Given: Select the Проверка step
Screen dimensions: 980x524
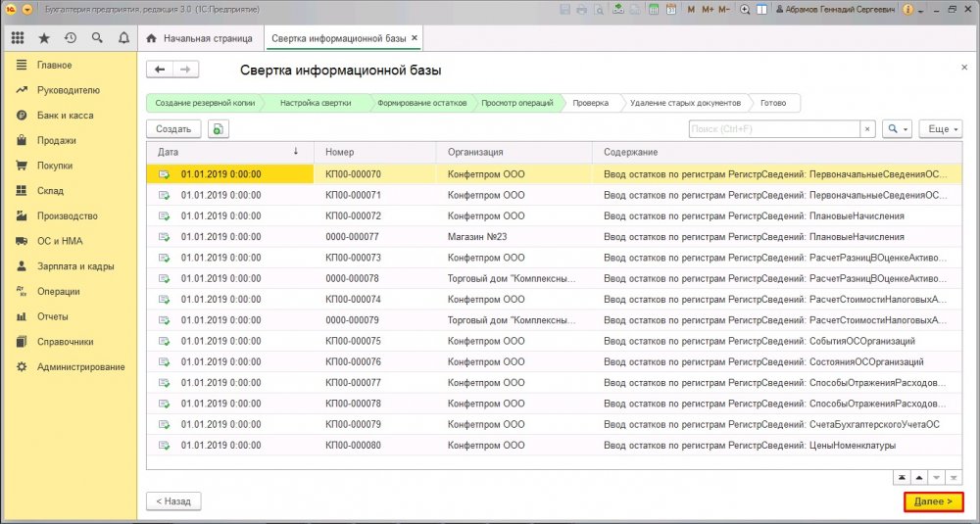Looking at the screenshot, I should (x=591, y=103).
